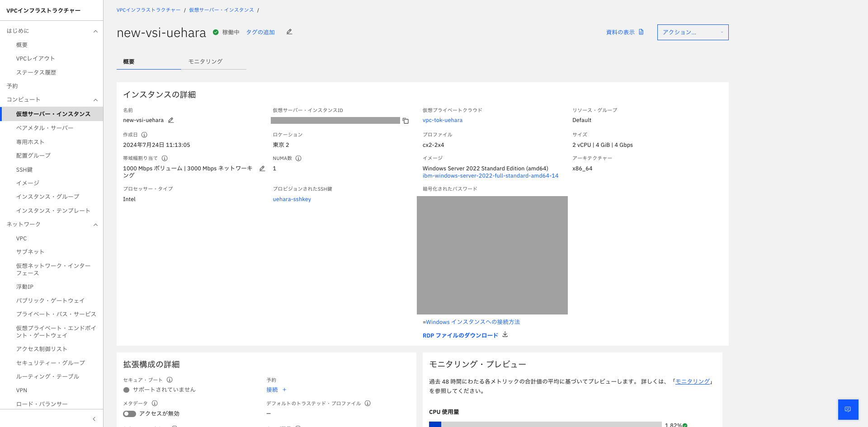Click the セキュア・ブート info icon
Viewport: 868px width, 427px height.
[x=170, y=380]
